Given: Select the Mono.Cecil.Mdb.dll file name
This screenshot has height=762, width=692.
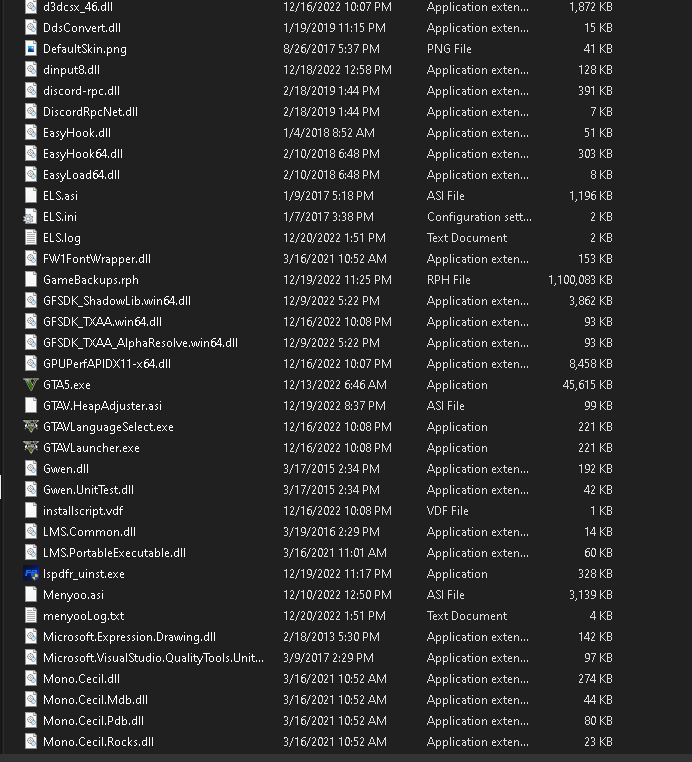Looking at the screenshot, I should [95, 700].
